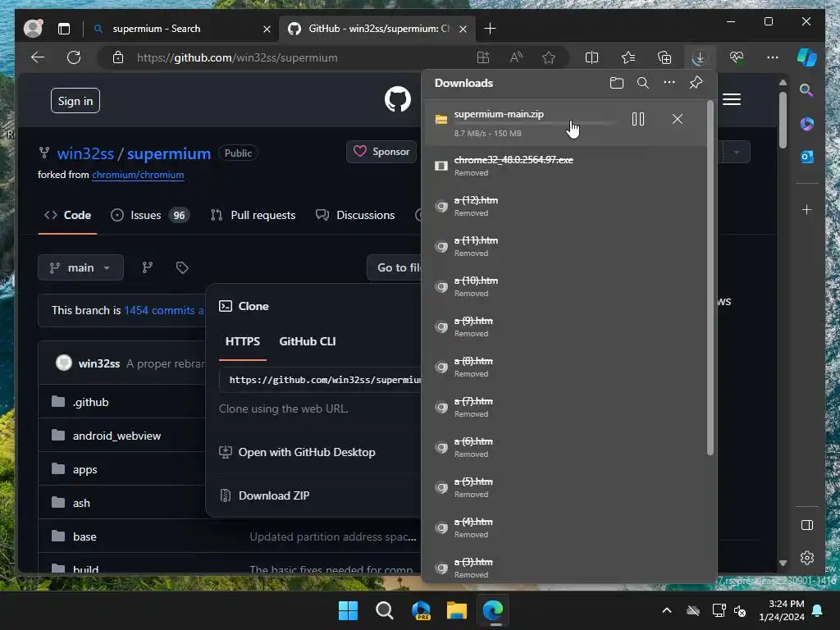Viewport: 840px width, 630px height.
Task: Open Browser essentials heart icon
Action: tap(736, 57)
